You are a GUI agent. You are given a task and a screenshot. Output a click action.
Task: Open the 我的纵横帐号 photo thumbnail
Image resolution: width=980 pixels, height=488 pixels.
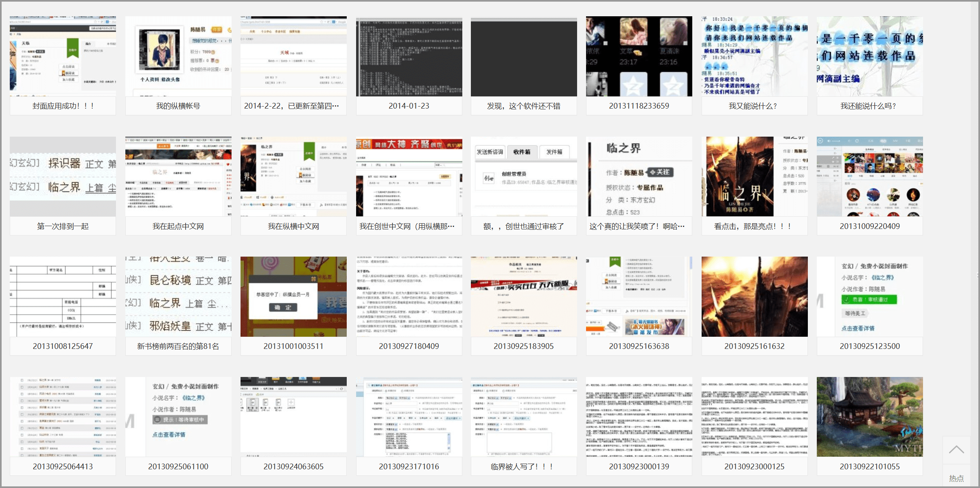click(x=178, y=57)
